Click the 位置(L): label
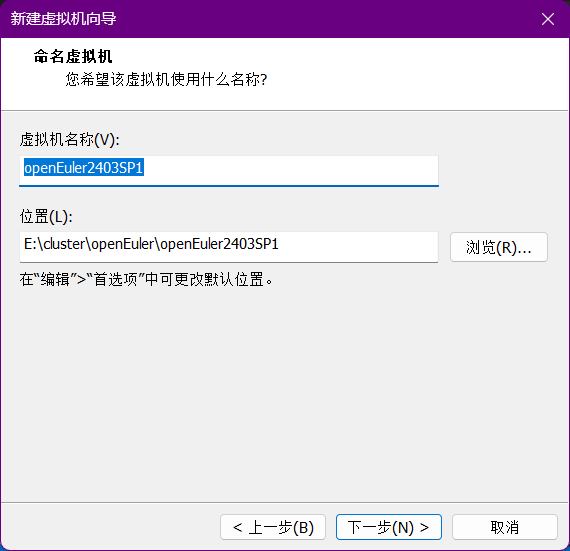 click(46, 217)
